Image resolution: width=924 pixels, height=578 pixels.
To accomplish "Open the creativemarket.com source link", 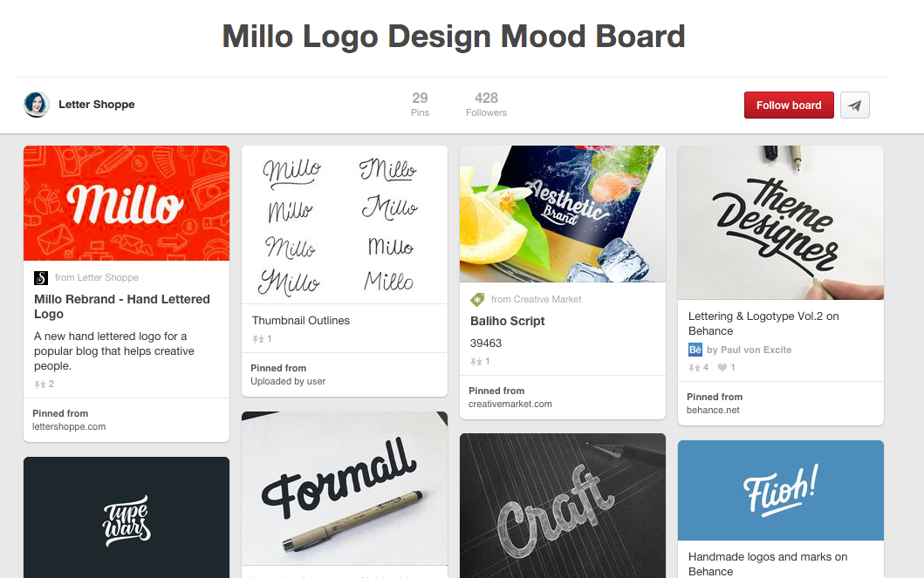I will coord(510,404).
